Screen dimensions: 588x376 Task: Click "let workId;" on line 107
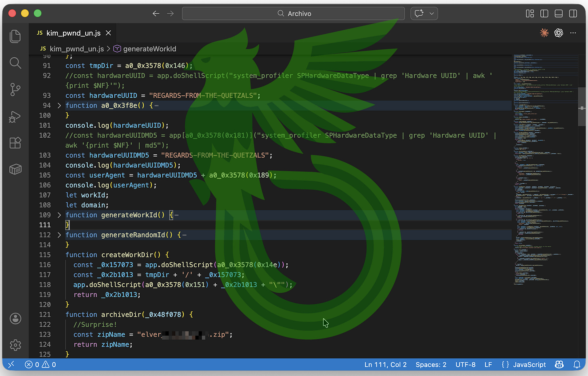[87, 195]
